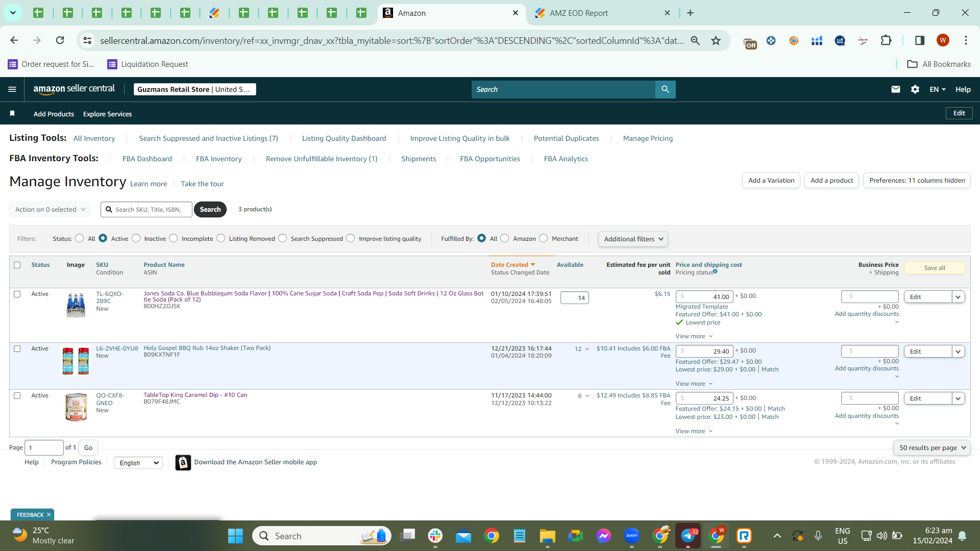Open Listing Quality Dashboard
Viewport: 980px width, 551px height.
click(x=344, y=138)
